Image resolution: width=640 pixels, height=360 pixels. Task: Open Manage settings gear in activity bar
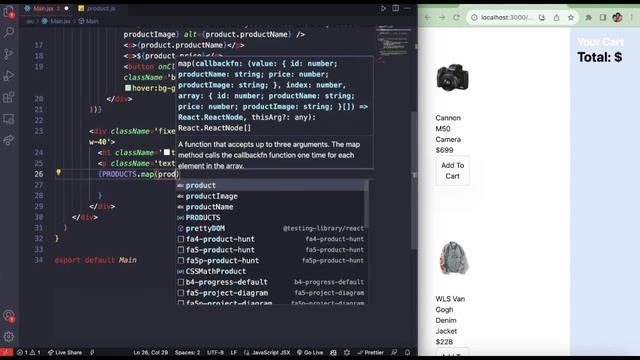pyautogui.click(x=9, y=337)
